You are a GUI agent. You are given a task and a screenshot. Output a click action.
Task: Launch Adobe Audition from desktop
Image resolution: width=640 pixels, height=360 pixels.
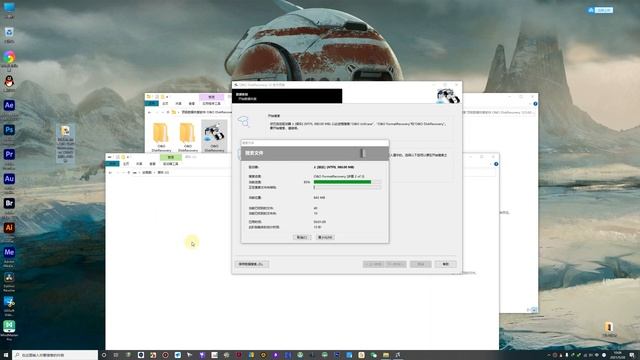coord(9,179)
